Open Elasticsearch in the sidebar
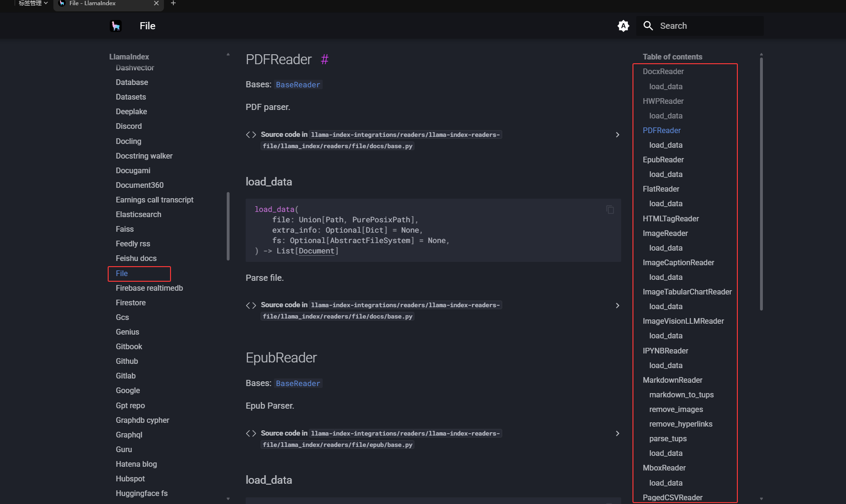Image resolution: width=846 pixels, height=504 pixels. click(138, 214)
